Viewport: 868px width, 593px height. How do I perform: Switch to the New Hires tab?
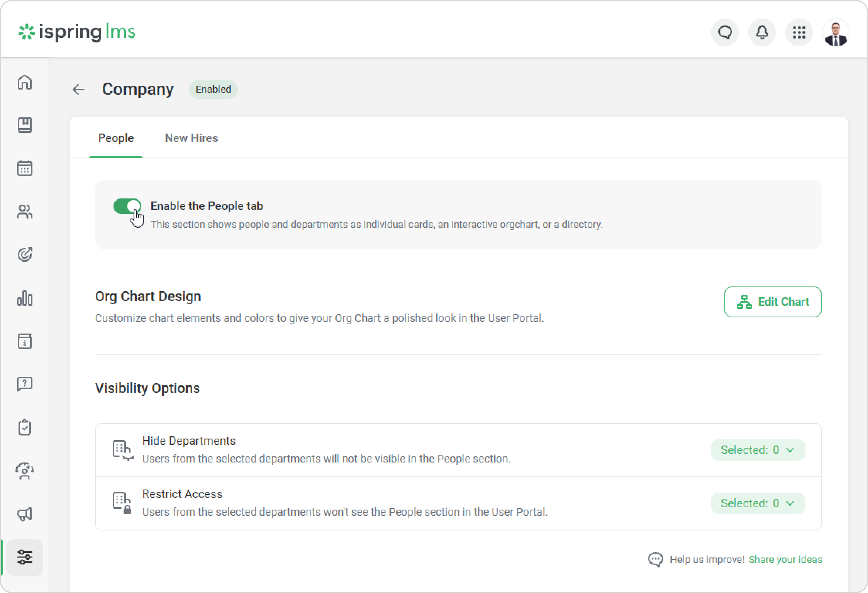coord(191,138)
